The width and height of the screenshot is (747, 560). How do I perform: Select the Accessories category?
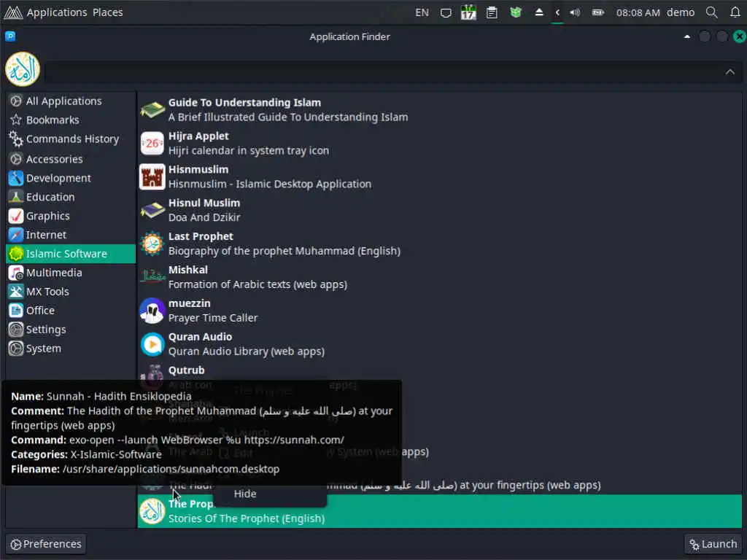click(x=71, y=159)
